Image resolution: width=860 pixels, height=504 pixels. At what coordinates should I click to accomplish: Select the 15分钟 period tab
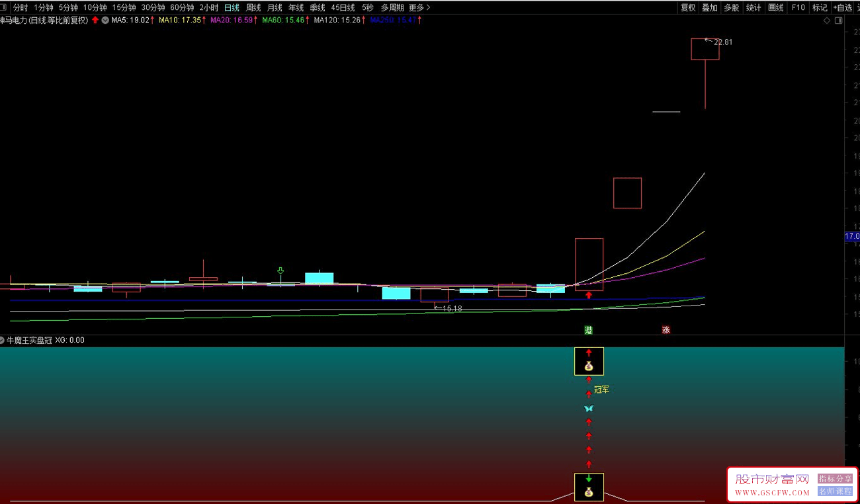[x=124, y=8]
